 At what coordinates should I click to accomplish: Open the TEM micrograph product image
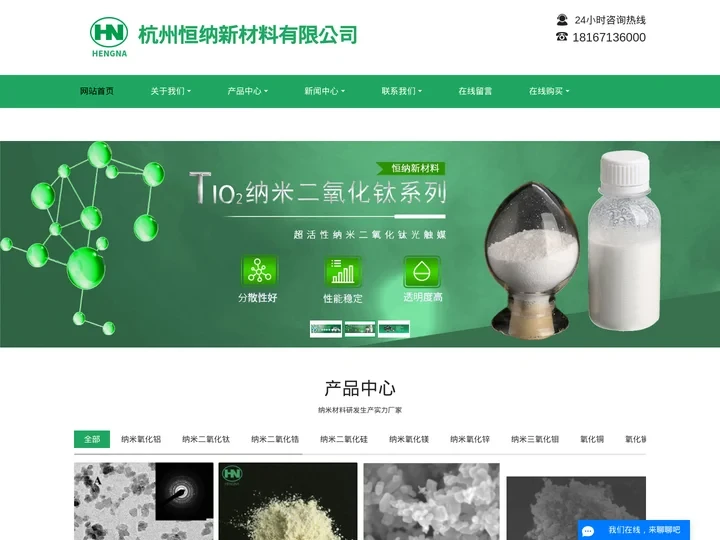144,501
